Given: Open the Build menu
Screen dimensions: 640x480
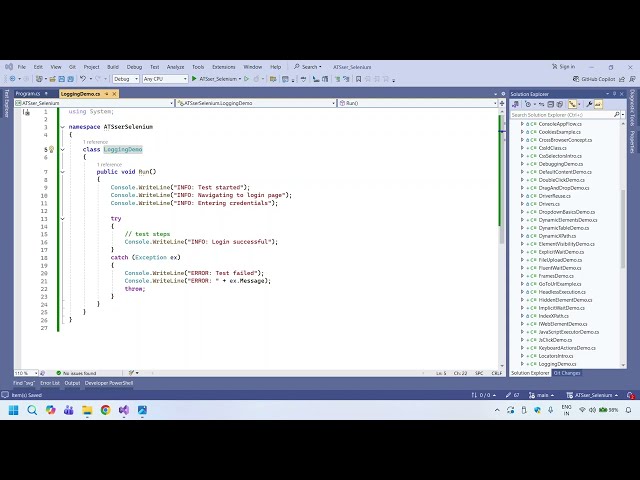Looking at the screenshot, I should point(113,67).
